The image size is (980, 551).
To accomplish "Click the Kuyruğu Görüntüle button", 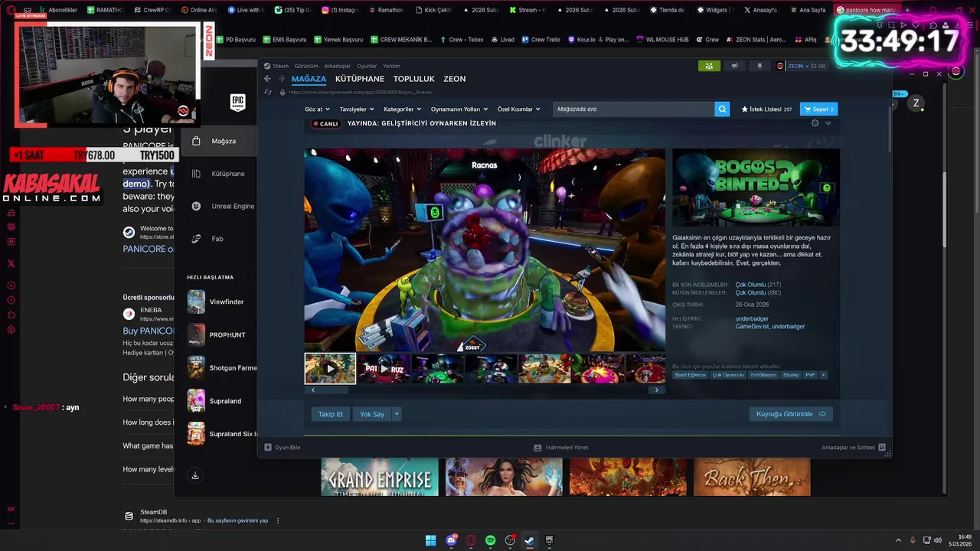I will [791, 414].
